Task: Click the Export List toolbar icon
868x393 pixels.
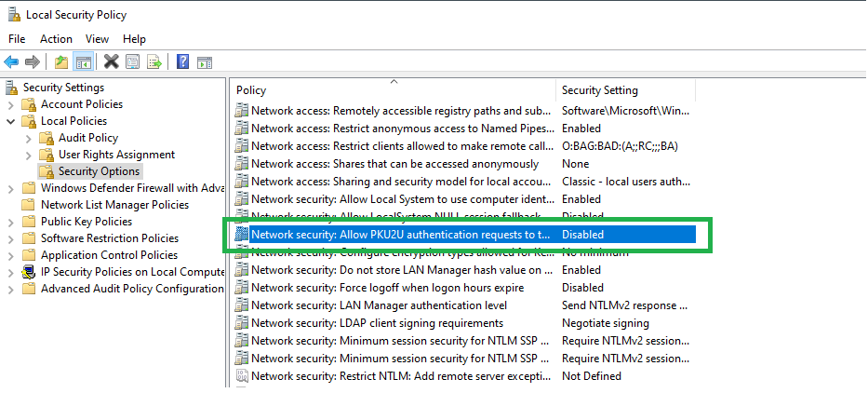Action: [x=154, y=62]
